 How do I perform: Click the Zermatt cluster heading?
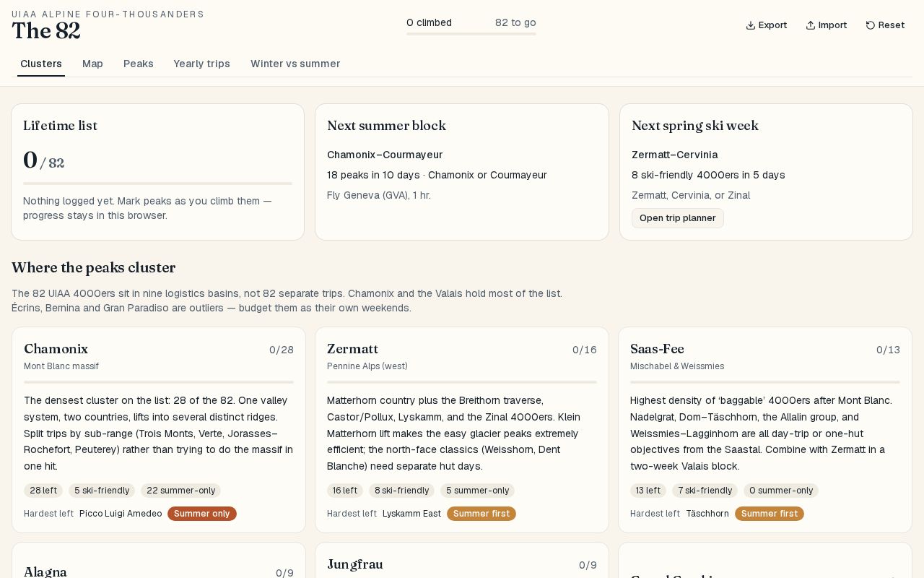[352, 349]
